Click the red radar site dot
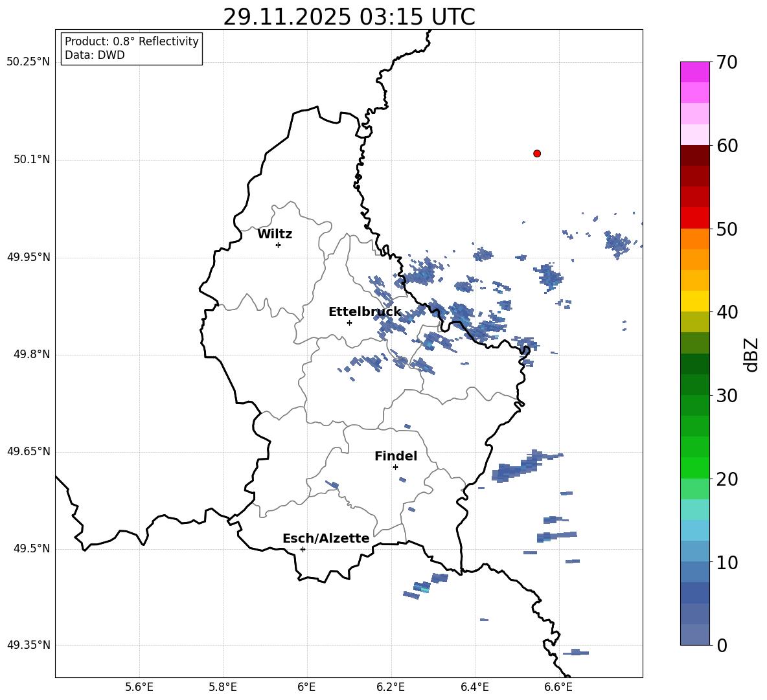The image size is (767, 700). click(x=536, y=153)
